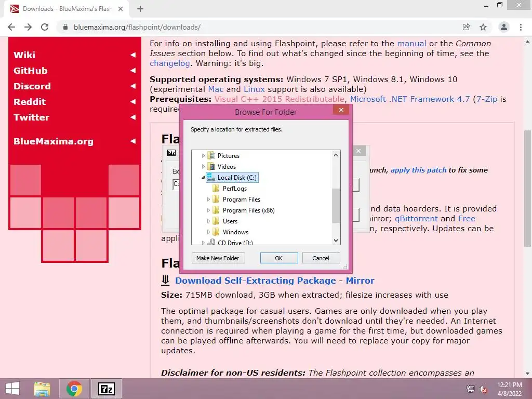Open the Visual C++ 2015 Redistributable link
The width and height of the screenshot is (532, 399).
click(x=279, y=99)
